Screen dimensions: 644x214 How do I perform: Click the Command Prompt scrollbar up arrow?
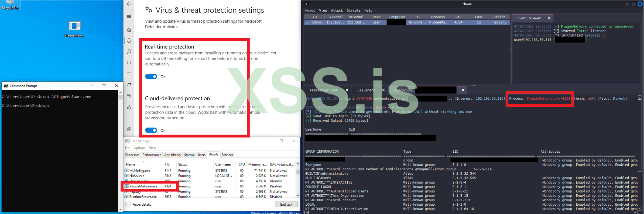pos(120,92)
